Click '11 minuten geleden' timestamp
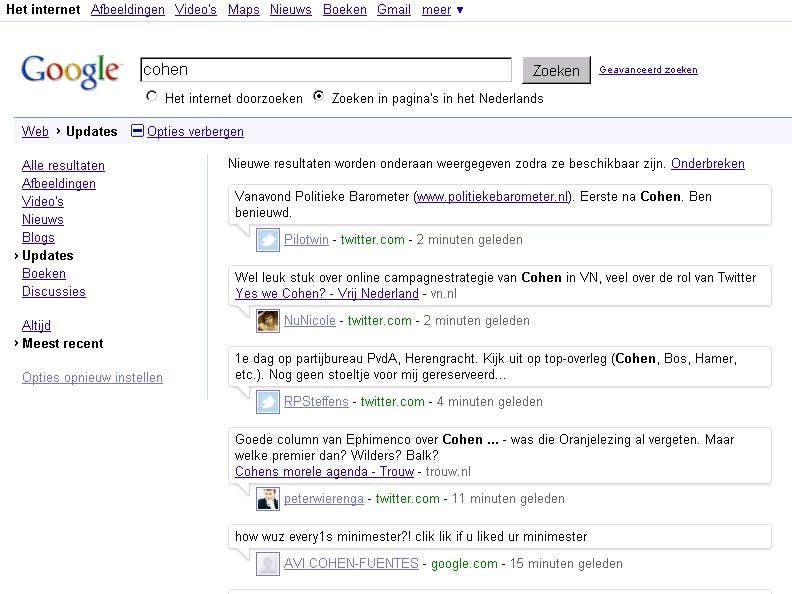792x594 pixels. point(508,499)
